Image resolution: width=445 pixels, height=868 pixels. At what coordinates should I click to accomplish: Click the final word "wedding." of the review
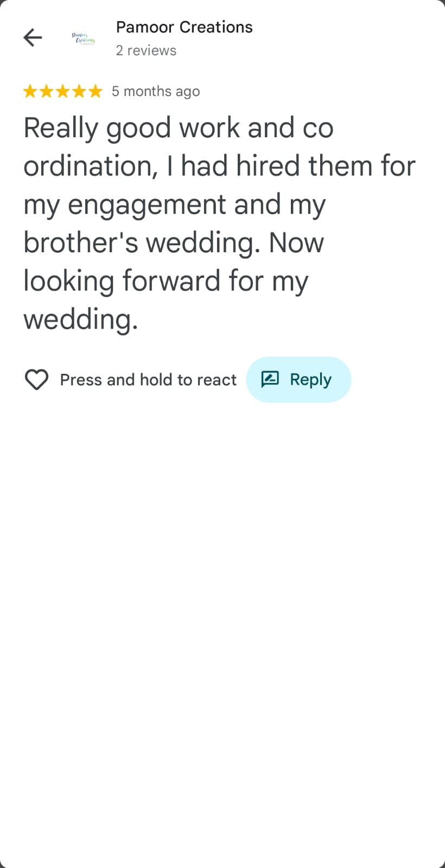(80, 319)
